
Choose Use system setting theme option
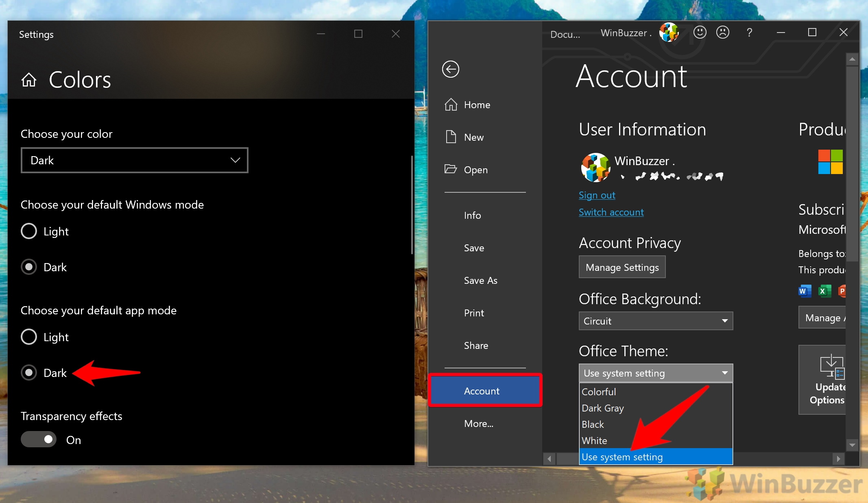656,457
